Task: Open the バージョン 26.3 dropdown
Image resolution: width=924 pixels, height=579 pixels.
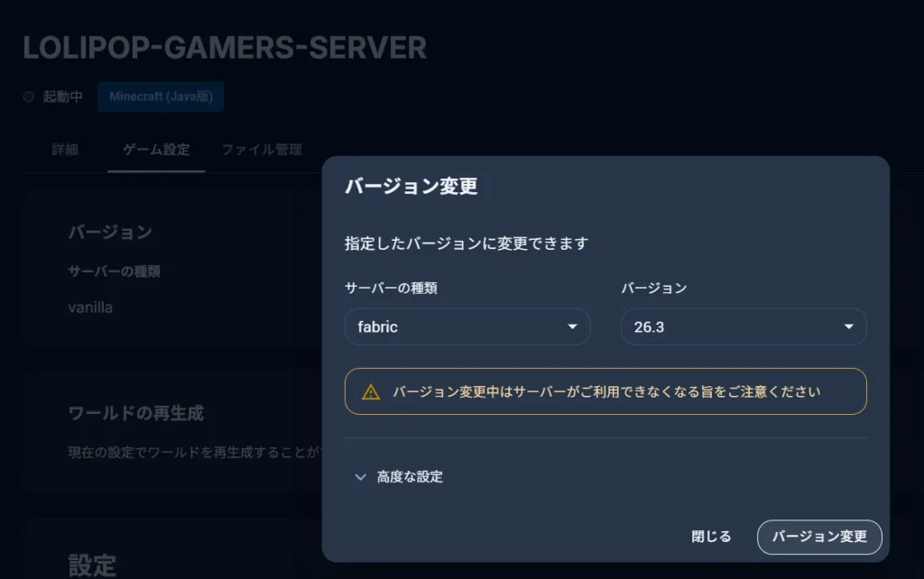Action: [744, 326]
